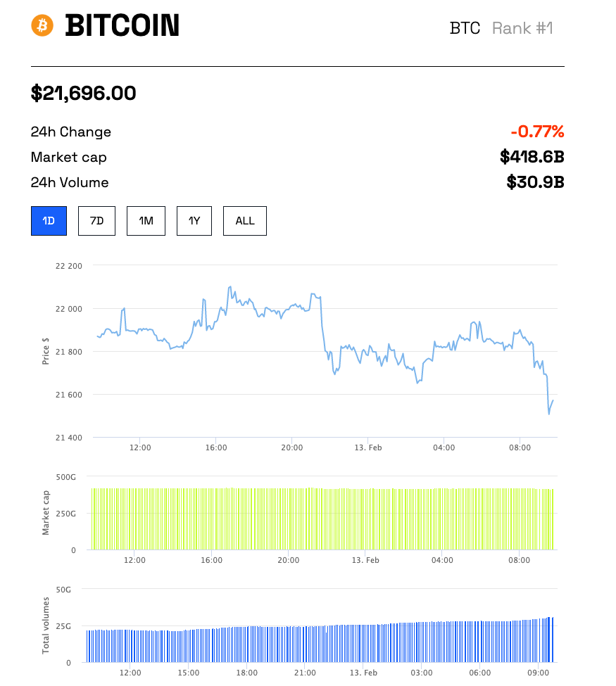Switch chart to 7D range
Screen dimensions: 616x686
click(96, 221)
